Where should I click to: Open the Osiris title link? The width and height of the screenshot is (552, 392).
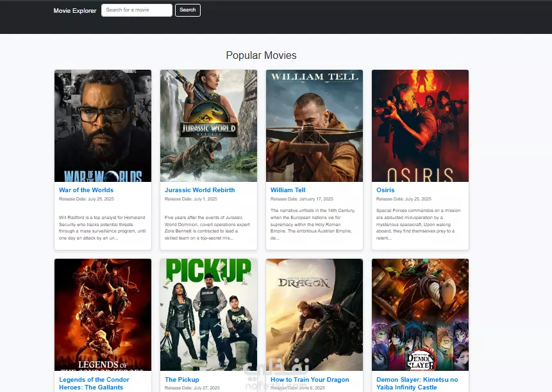coord(385,190)
